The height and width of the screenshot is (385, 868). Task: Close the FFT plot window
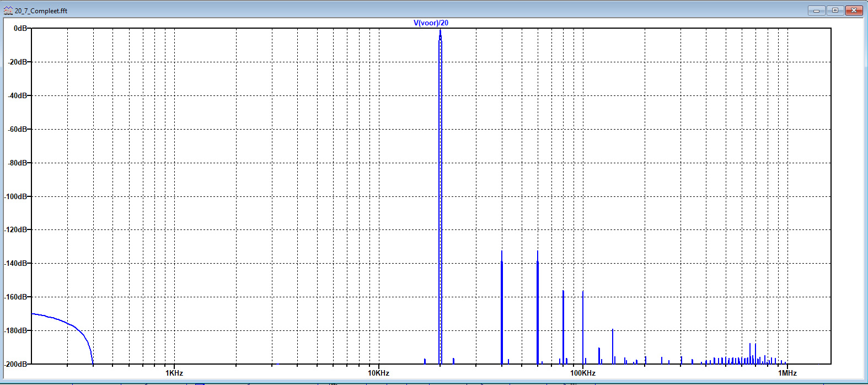pos(854,10)
